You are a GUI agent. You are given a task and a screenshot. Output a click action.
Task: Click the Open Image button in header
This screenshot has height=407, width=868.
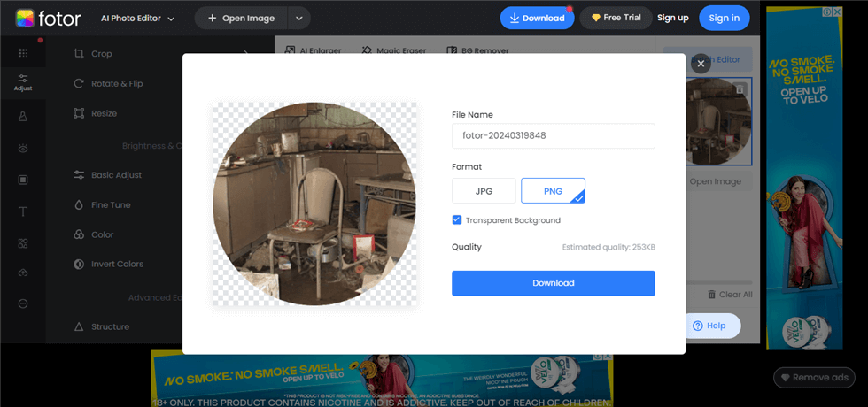click(241, 19)
